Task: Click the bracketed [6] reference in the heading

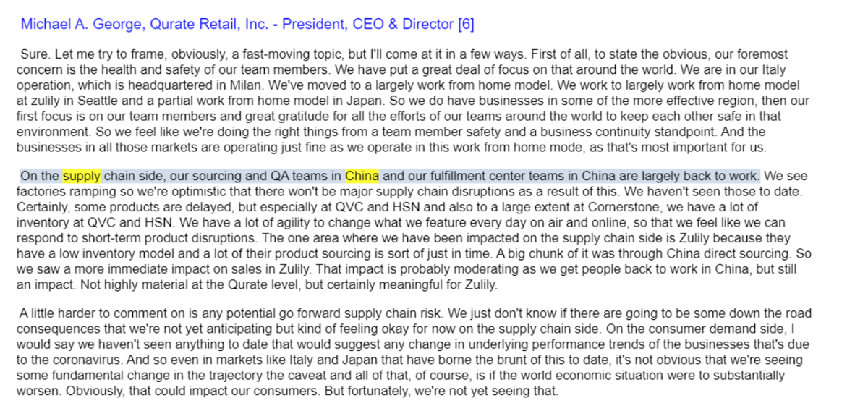Action: [x=466, y=24]
